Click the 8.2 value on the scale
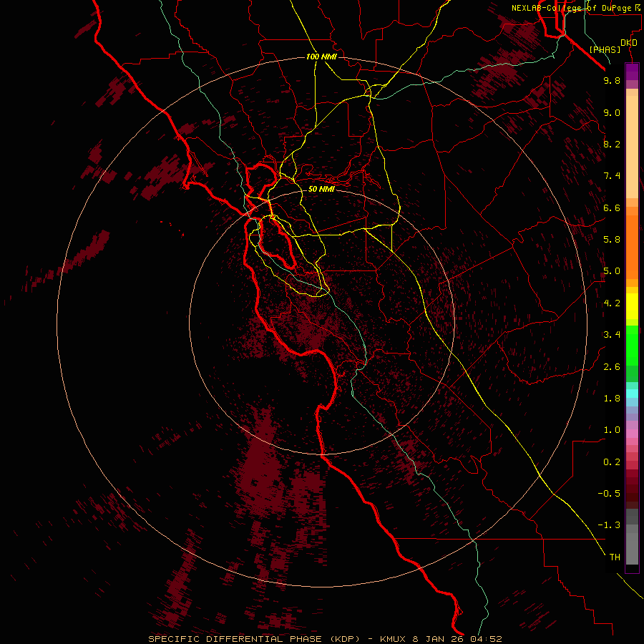Image resolution: width=644 pixels, height=644 pixels. (x=612, y=144)
